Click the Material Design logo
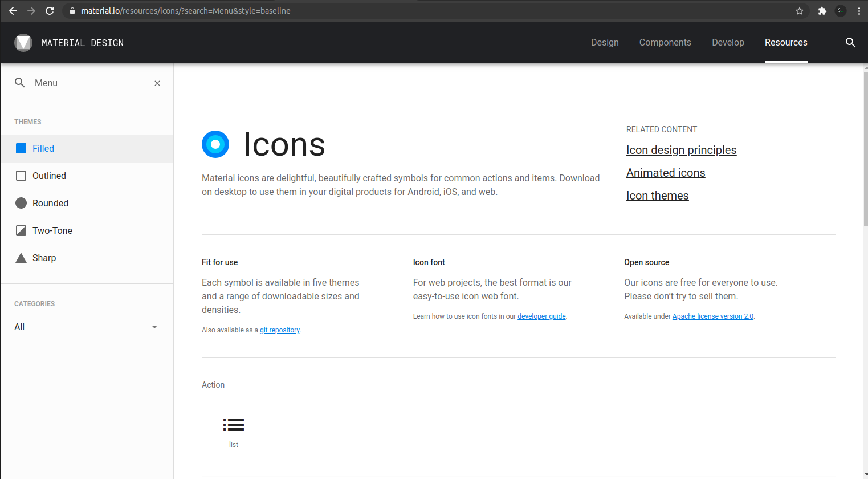Viewport: 868px width, 479px height. tap(23, 43)
